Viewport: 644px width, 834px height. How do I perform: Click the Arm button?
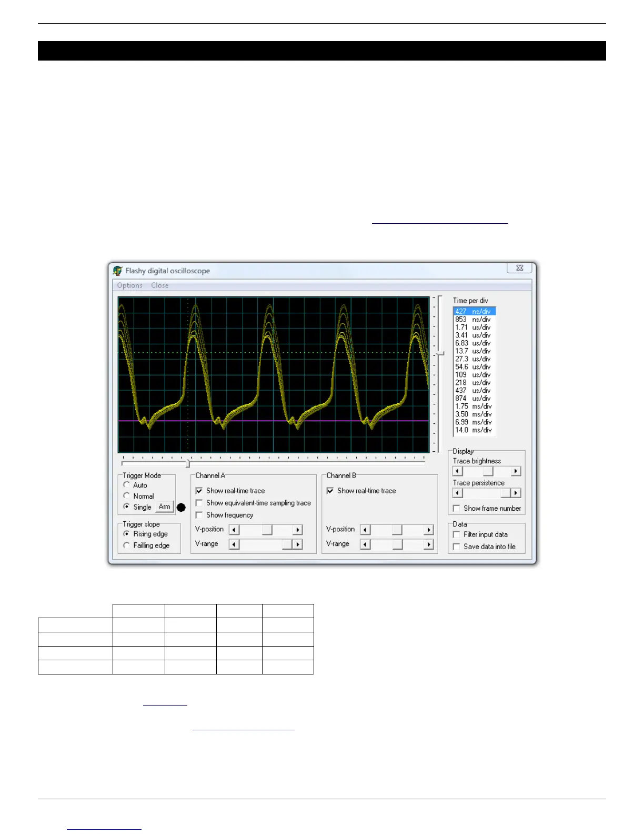click(x=165, y=507)
